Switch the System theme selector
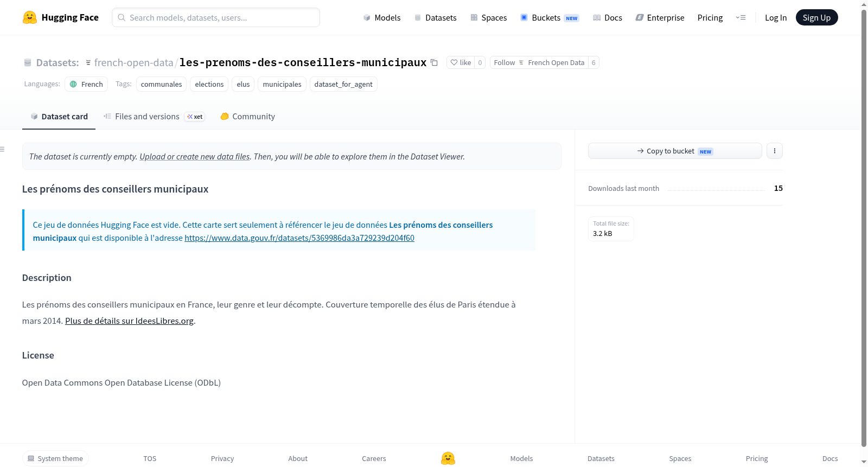The image size is (868, 467). tap(55, 458)
